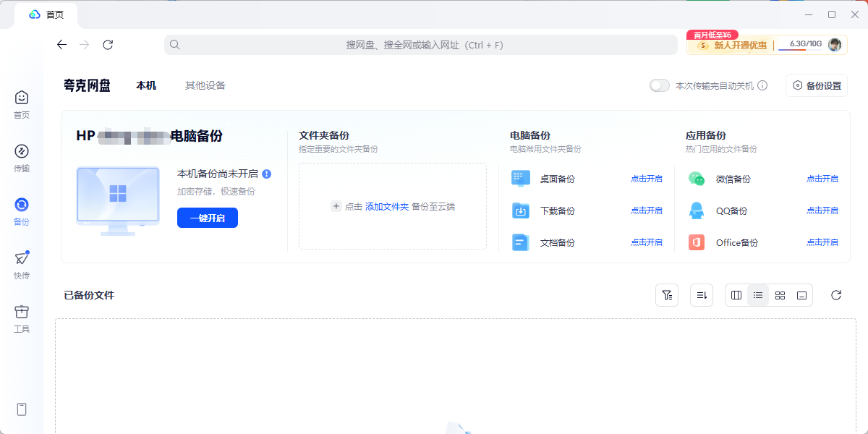Open the sort order icon
This screenshot has height=434, width=868.
(x=702, y=295)
